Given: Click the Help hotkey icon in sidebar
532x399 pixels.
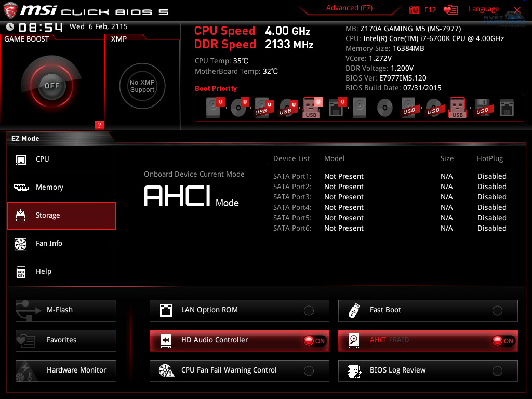Looking at the screenshot, I should click(x=21, y=271).
